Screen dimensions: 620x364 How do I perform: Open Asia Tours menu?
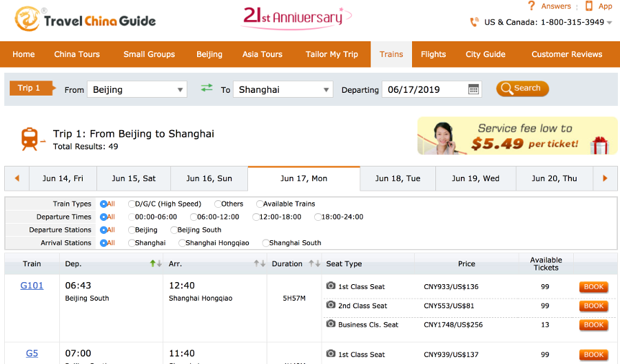pos(262,54)
